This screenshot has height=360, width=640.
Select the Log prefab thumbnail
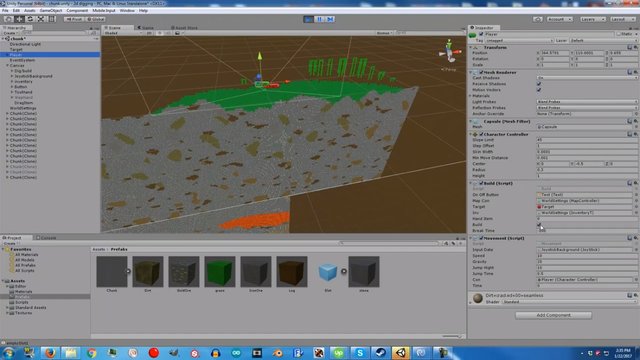click(x=291, y=271)
